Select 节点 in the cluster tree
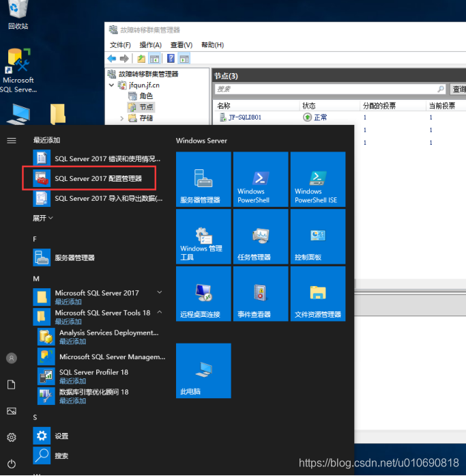The height and width of the screenshot is (476, 466). click(x=146, y=107)
